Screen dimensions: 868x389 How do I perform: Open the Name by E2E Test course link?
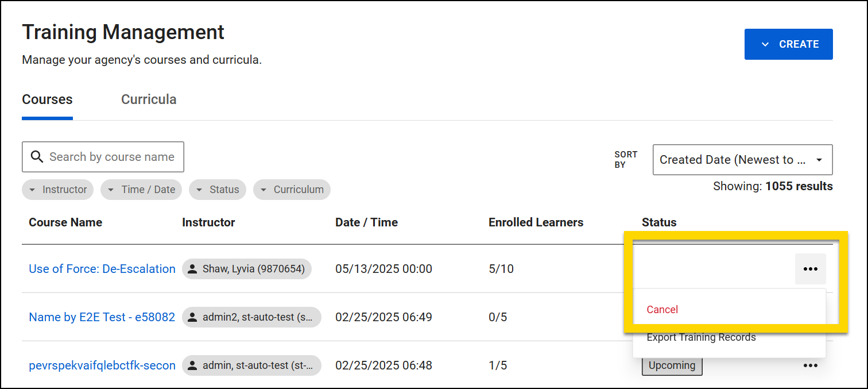[102, 317]
